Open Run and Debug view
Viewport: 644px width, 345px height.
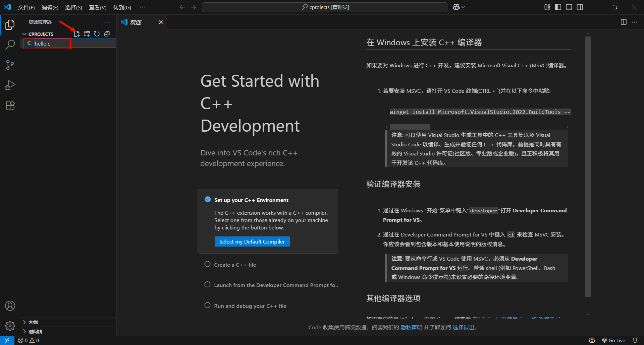(x=10, y=85)
